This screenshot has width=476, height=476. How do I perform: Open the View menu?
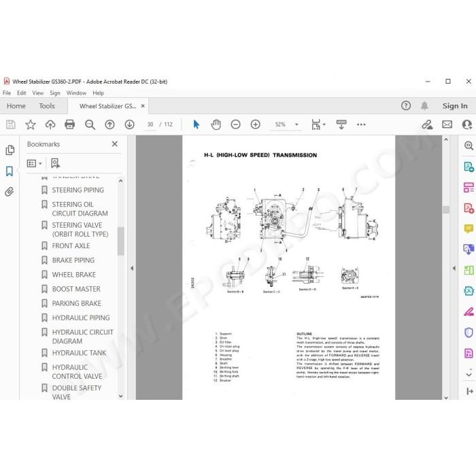pyautogui.click(x=38, y=93)
